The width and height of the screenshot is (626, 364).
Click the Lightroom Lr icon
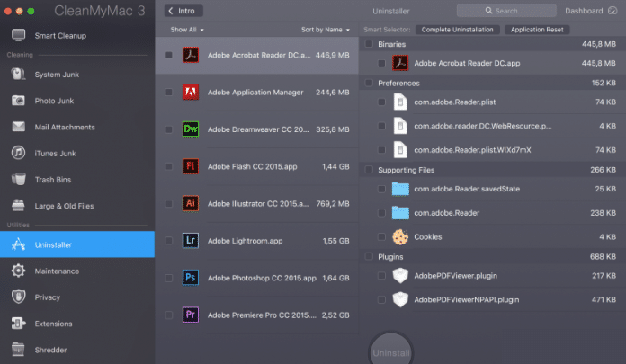tap(191, 241)
